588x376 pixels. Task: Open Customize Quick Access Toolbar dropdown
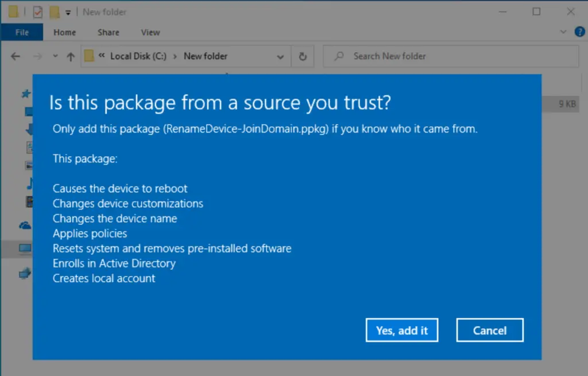(x=68, y=11)
